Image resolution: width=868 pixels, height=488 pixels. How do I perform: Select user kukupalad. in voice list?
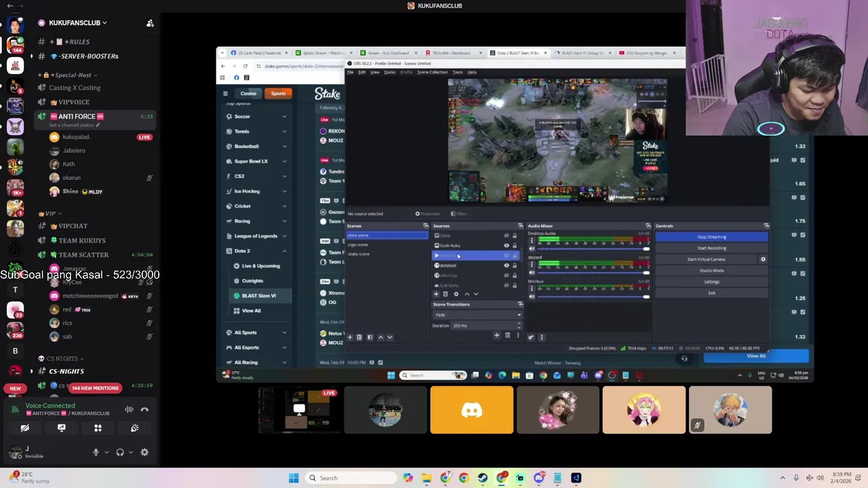pos(76,137)
